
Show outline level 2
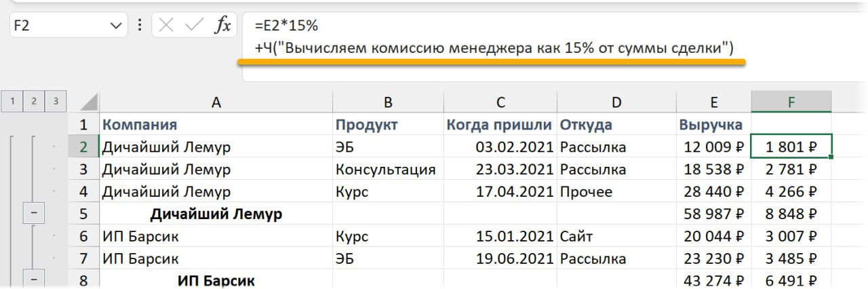pos(33,102)
